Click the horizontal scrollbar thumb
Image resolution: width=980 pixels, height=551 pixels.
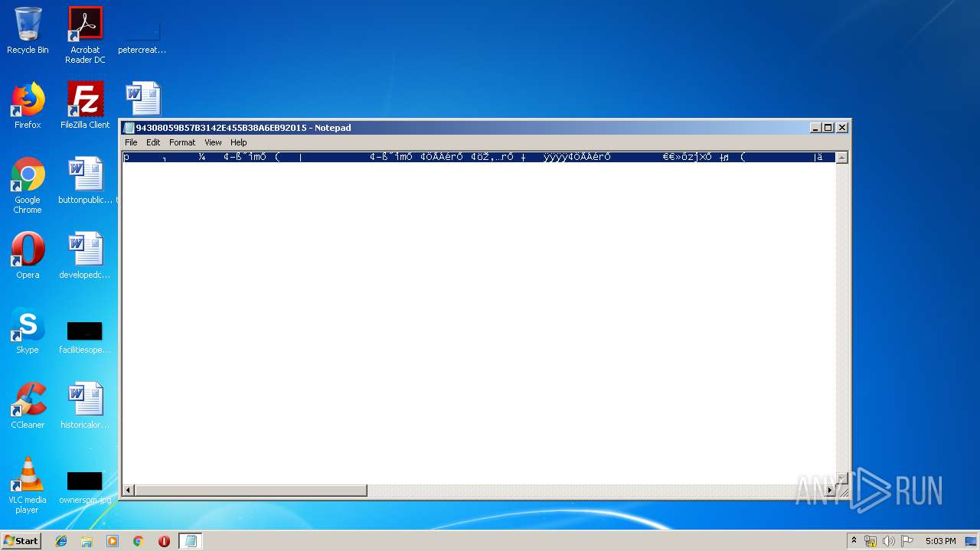[x=251, y=490]
